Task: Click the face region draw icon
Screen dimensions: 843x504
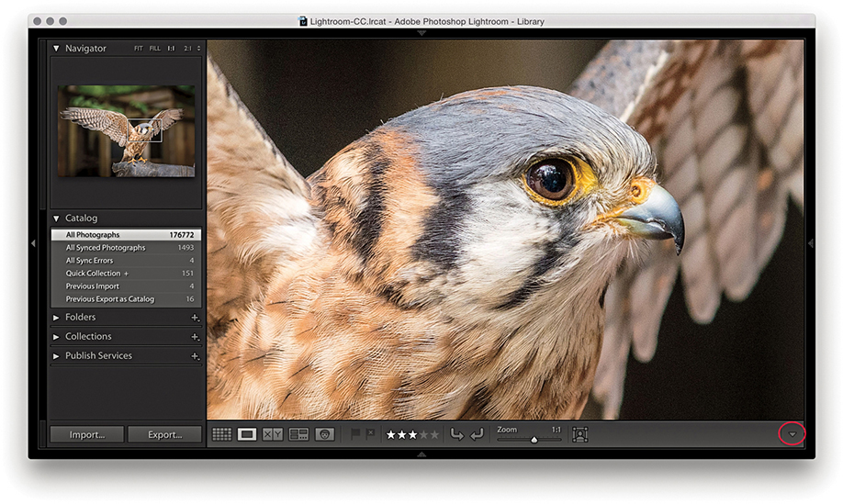Action: [579, 434]
